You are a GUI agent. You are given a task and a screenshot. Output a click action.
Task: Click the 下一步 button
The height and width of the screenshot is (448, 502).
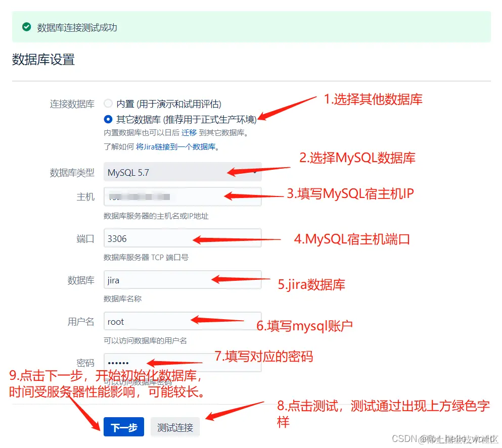(x=123, y=426)
